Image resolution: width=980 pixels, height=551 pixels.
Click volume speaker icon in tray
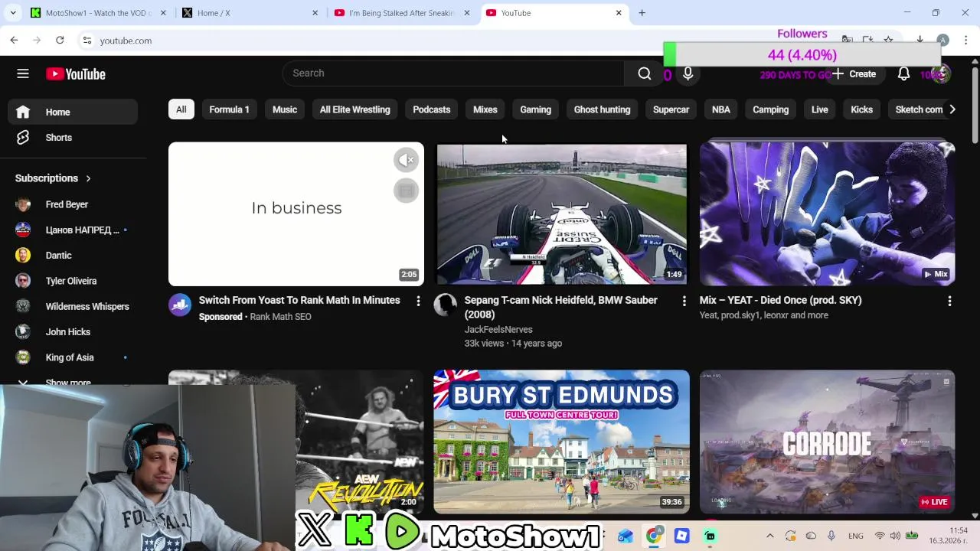895,536
